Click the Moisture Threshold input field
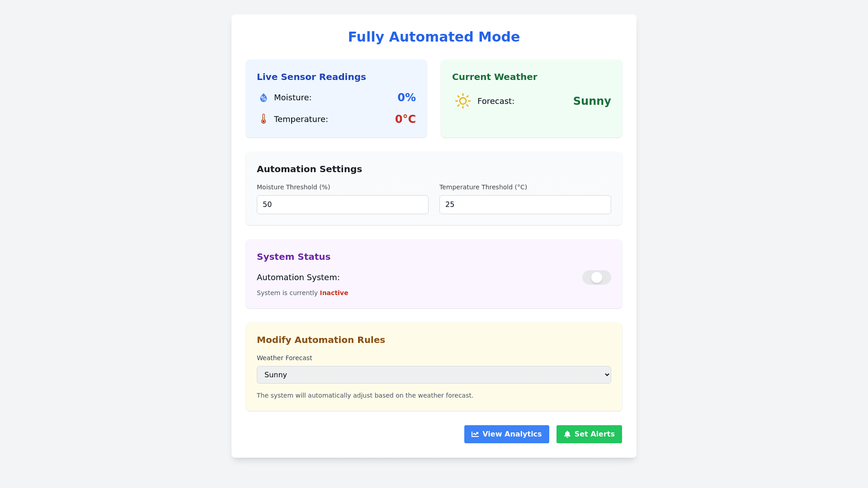 (x=342, y=204)
